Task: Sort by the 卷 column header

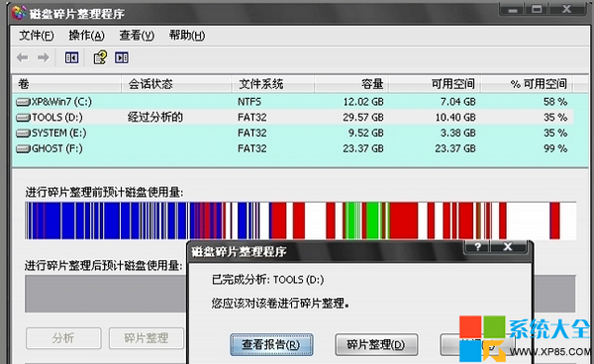Action: [66, 84]
